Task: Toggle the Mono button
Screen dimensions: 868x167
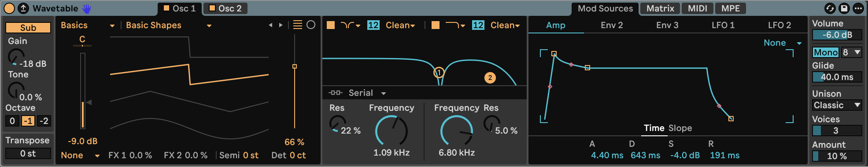Action: tap(826, 52)
